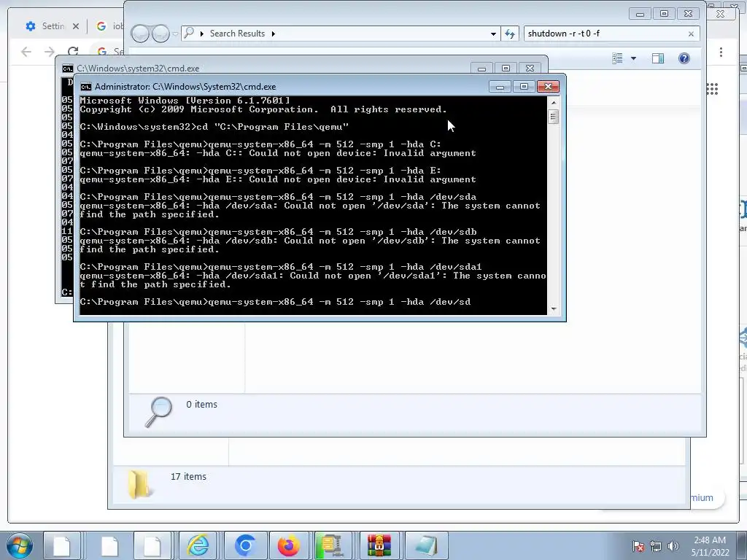
Task: Close the Settings browser tab
Action: 75,26
